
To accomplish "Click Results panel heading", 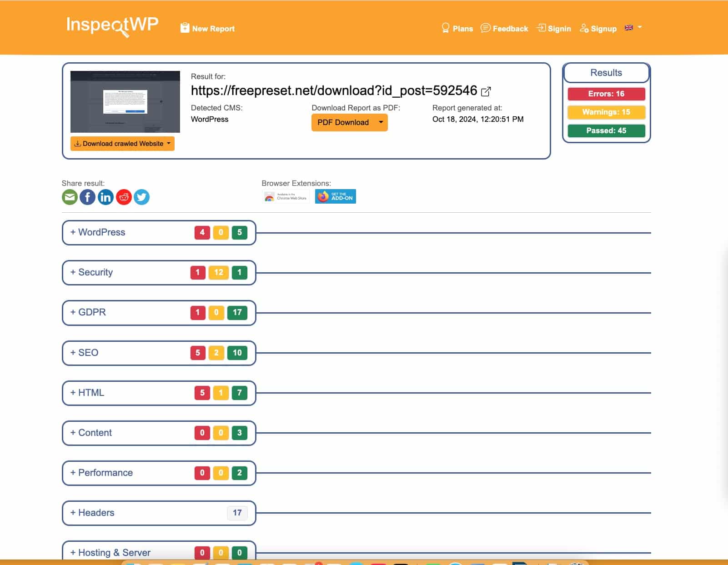I will (x=606, y=73).
